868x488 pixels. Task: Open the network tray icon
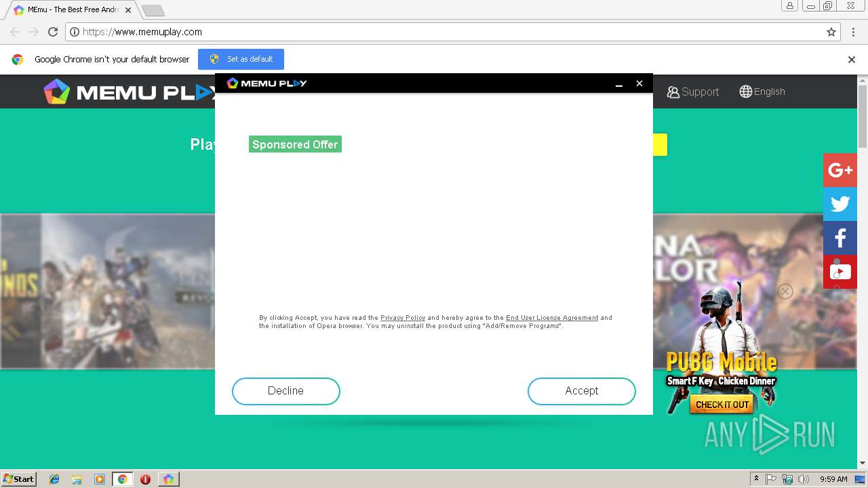coord(787,479)
